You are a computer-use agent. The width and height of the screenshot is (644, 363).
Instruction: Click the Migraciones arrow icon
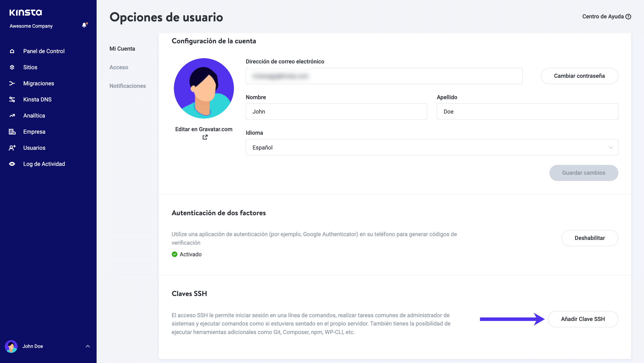[12, 83]
